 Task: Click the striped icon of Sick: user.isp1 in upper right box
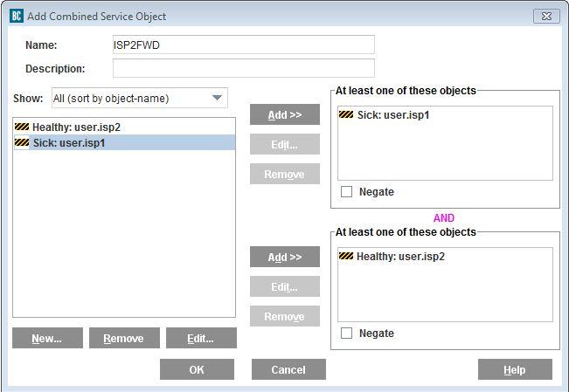click(346, 114)
